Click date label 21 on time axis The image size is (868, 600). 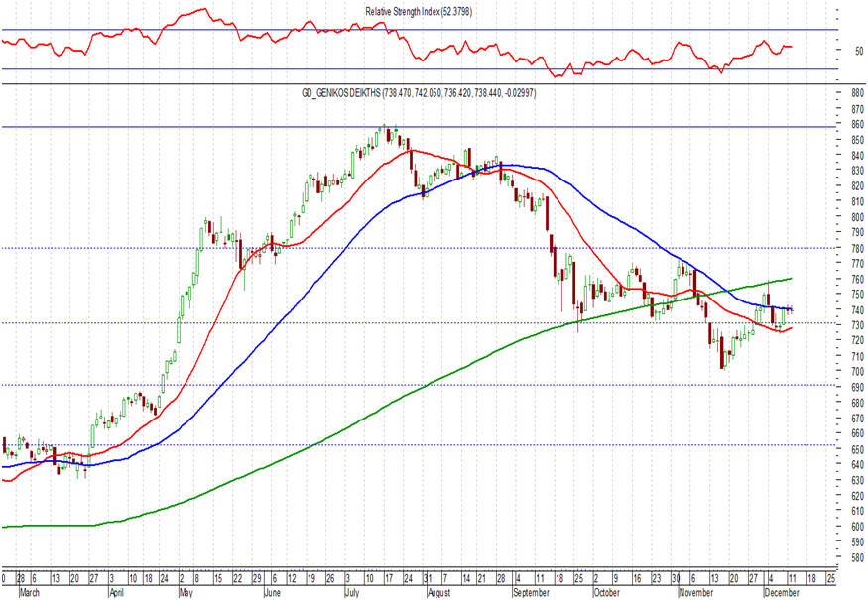click(x=482, y=578)
